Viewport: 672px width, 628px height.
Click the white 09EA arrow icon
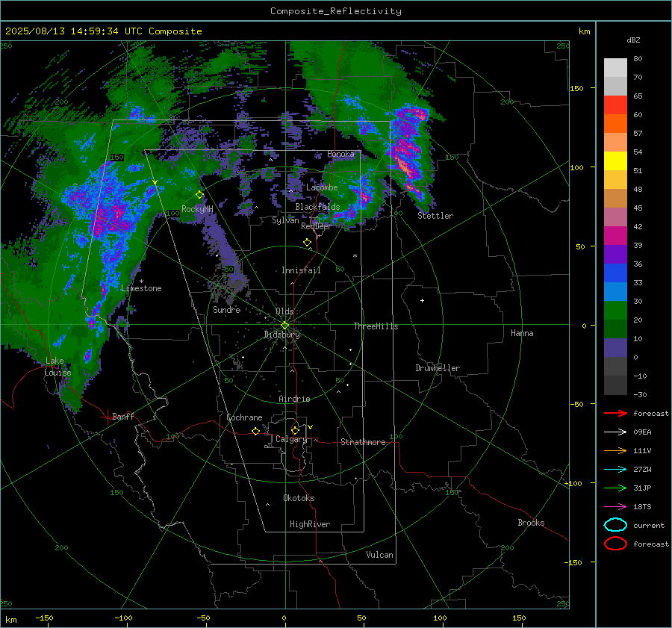(615, 432)
